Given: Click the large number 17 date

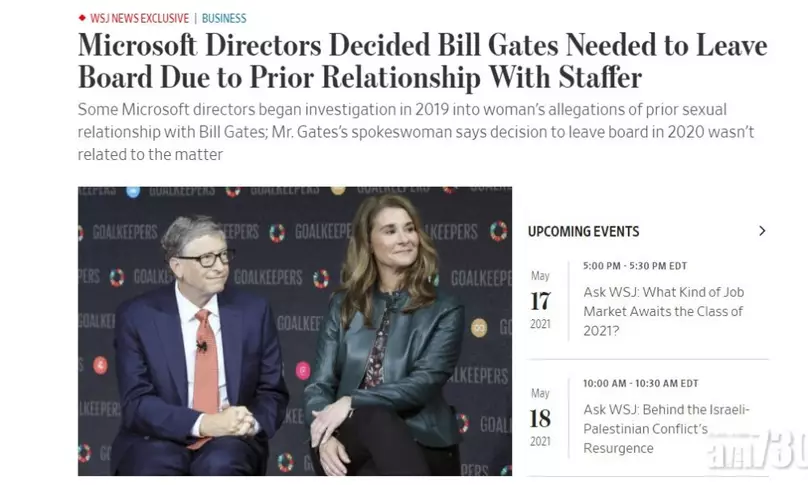Looking at the screenshot, I should coord(541,301).
